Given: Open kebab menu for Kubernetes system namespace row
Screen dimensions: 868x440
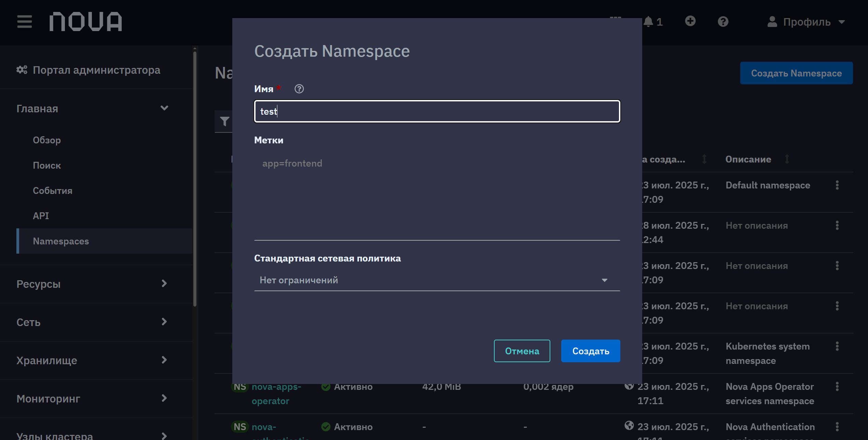Looking at the screenshot, I should tap(837, 346).
